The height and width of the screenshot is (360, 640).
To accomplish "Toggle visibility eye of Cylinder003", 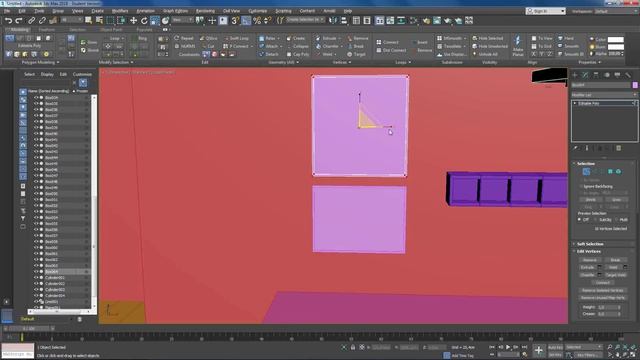I will coord(36,289).
